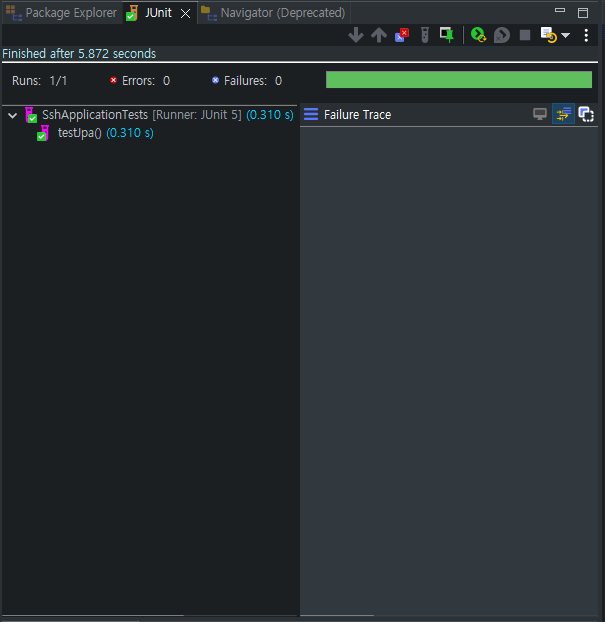This screenshot has height=622, width=605.
Task: Click the testJpa() duration (0.310 s)
Action: 130,133
